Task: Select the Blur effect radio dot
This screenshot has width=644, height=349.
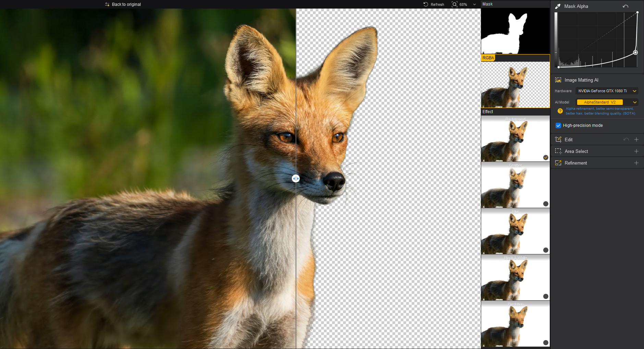Action: click(x=546, y=250)
